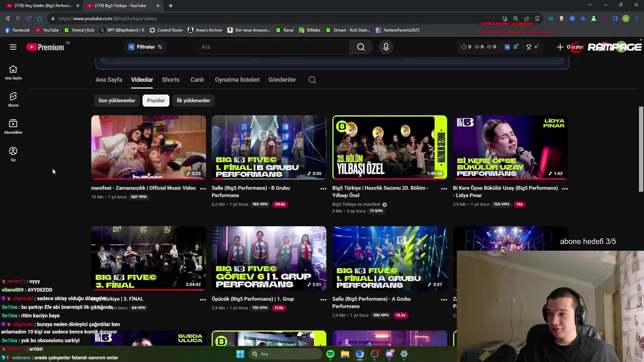Select the İlk yüklenenler sort chip

click(193, 101)
